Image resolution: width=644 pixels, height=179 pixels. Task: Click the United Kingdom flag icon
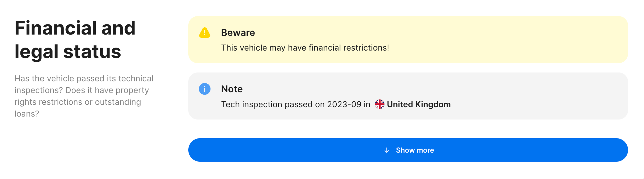(380, 104)
